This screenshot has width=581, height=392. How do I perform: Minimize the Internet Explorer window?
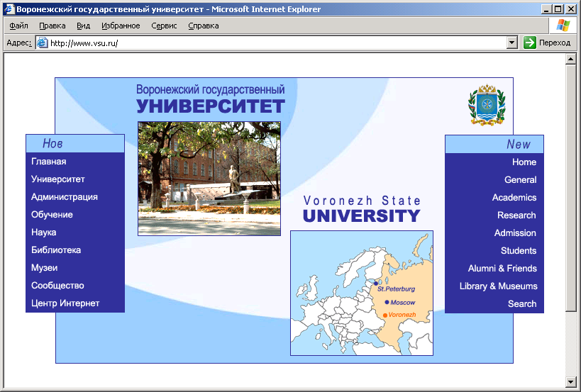click(x=546, y=9)
